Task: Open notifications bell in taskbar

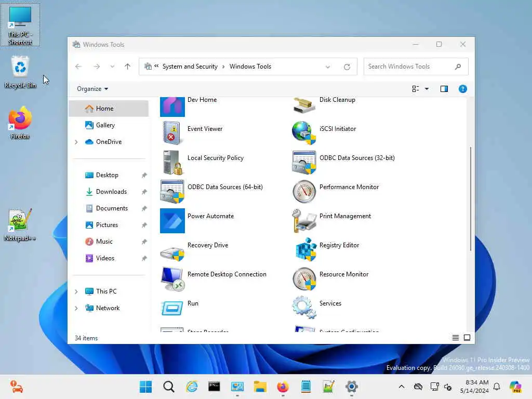Action: [497, 387]
